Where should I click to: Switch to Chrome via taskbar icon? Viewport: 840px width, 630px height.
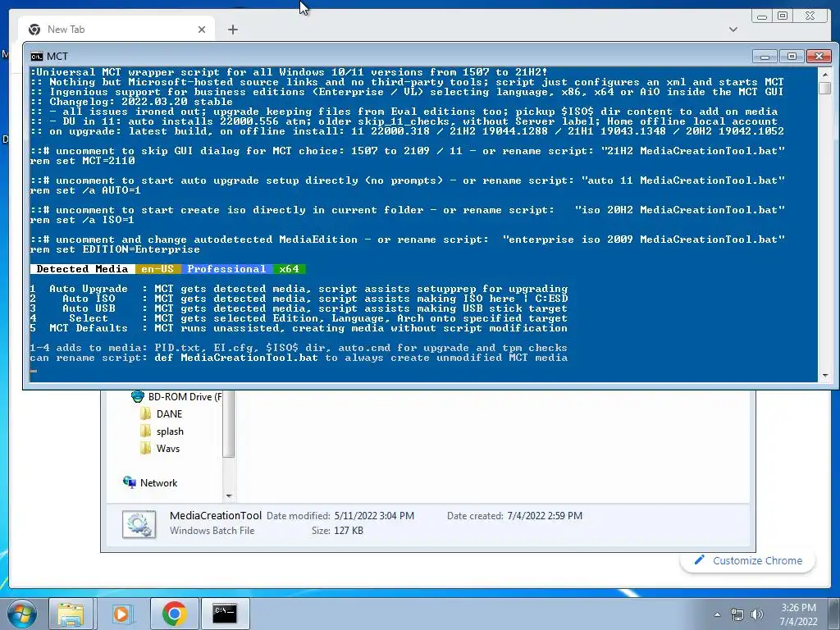[x=174, y=614]
